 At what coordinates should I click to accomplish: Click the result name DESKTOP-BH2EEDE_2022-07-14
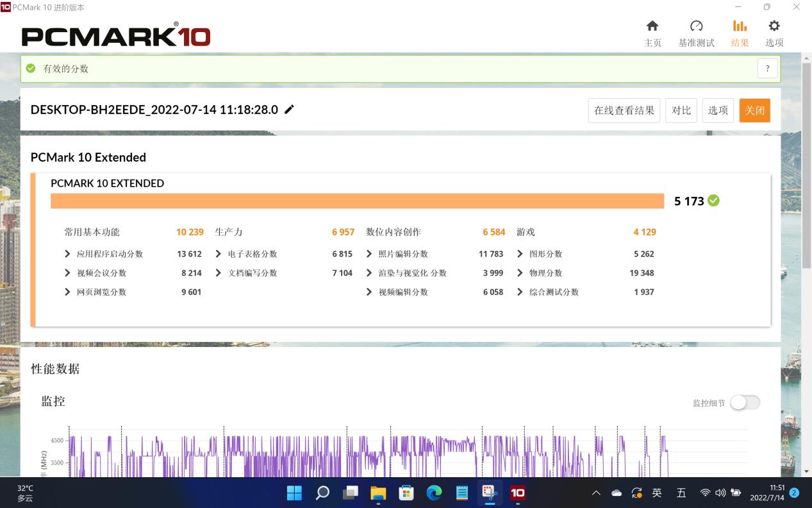point(154,110)
